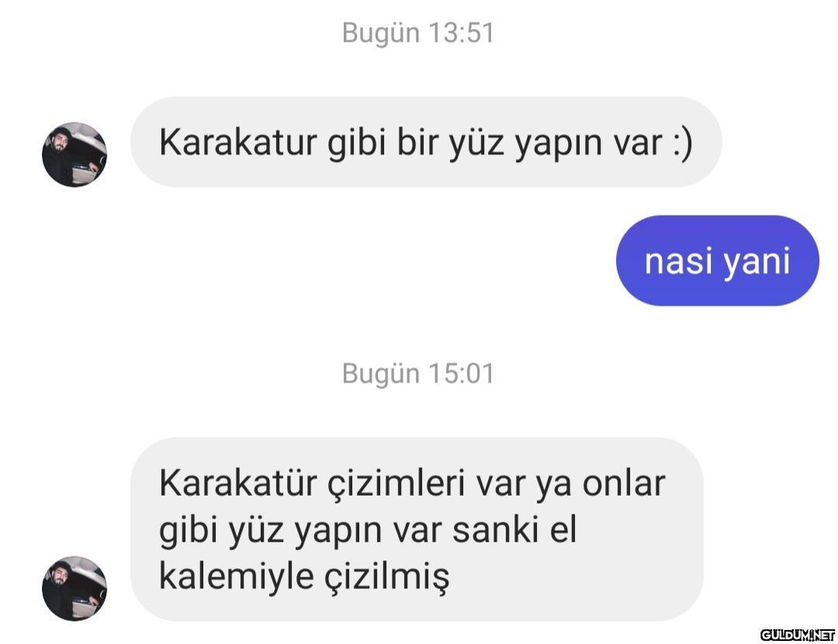
Task: Open sender's avatar beside the first message
Action: [x=74, y=154]
